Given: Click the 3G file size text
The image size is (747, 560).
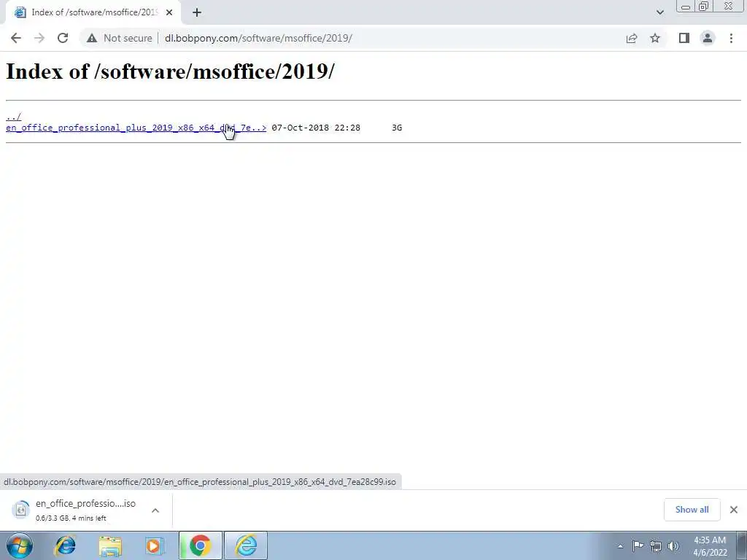Looking at the screenshot, I should click(x=397, y=128).
